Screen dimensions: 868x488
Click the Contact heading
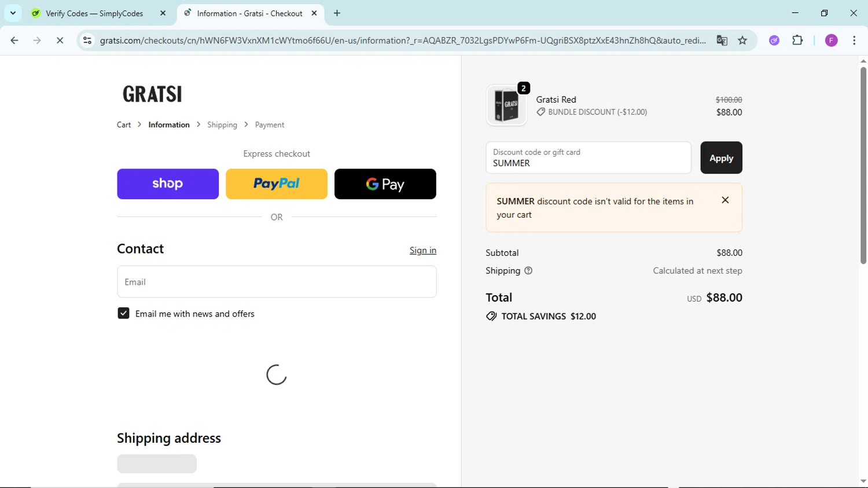[140, 249]
